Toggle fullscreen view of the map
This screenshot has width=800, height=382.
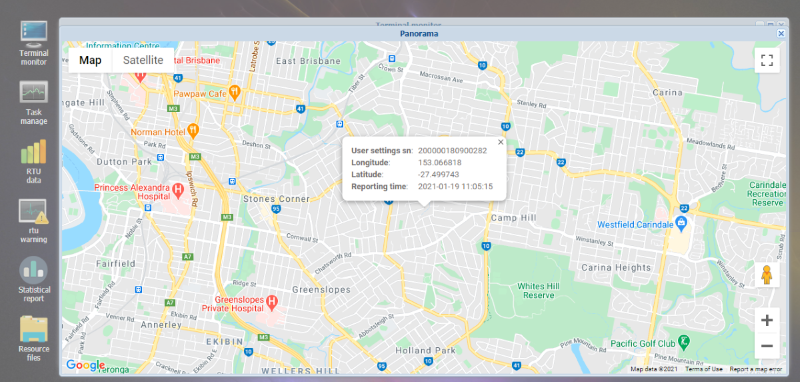767,60
